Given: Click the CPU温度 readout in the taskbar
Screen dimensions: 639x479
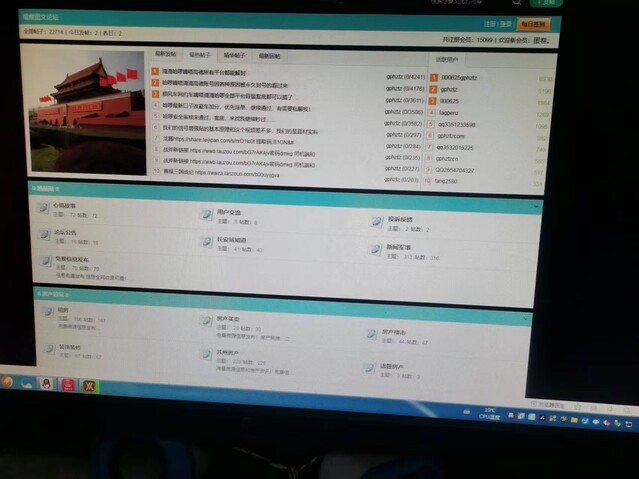Looking at the screenshot, I should pyautogui.click(x=489, y=416).
